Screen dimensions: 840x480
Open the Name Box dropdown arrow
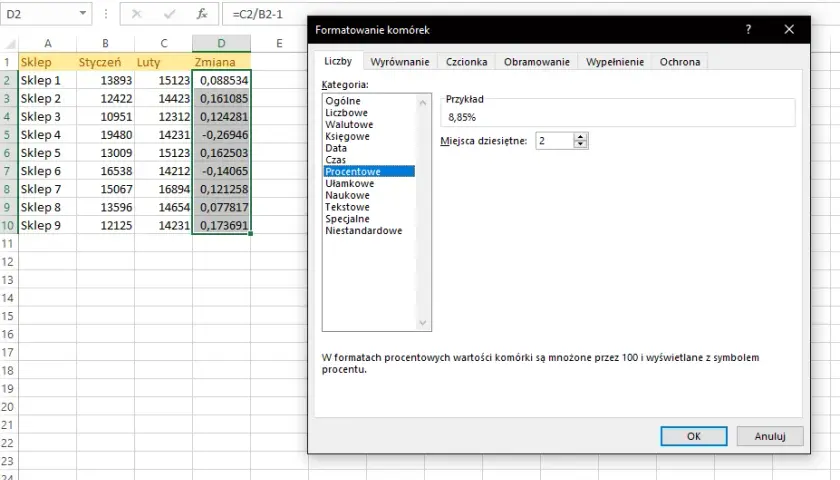(82, 13)
